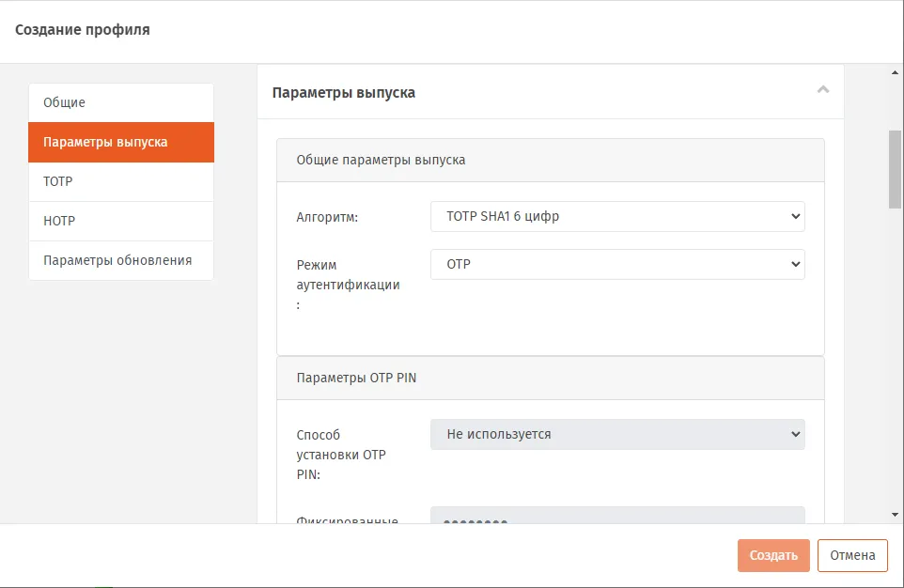The width and height of the screenshot is (904, 588).
Task: Go to the TOTP tab
Action: (x=121, y=181)
